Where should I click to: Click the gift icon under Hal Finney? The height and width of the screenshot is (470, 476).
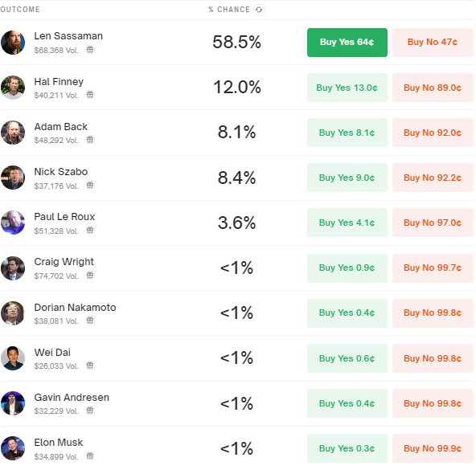pos(90,95)
